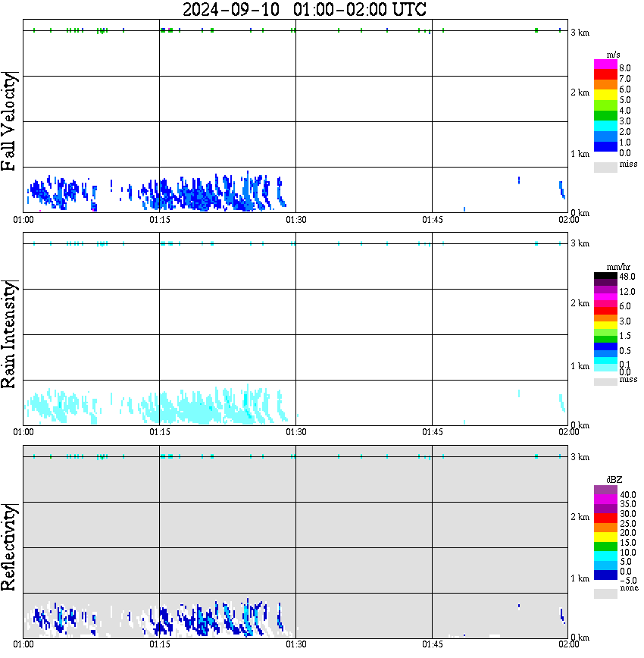Click '01:00' under the Rain Intensity plot
Image resolution: width=644 pixels, height=658 pixels.
pos(23,432)
